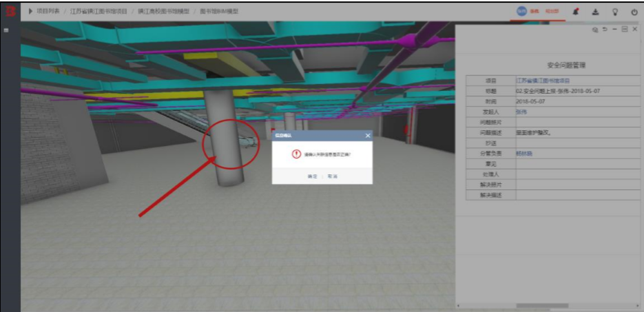Click 图书馆BIM模型 breadcrumb
The height and width of the screenshot is (312, 644).
click(219, 11)
